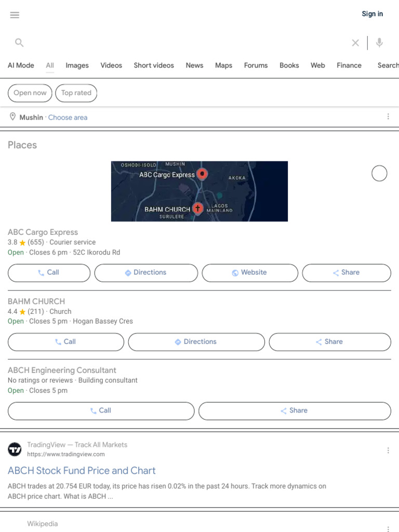Open the Maps tab

[223, 65]
